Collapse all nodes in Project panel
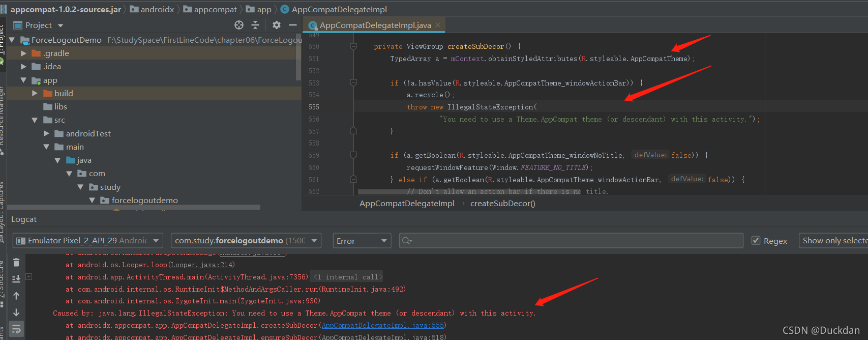This screenshot has width=868, height=340. pyautogui.click(x=255, y=25)
